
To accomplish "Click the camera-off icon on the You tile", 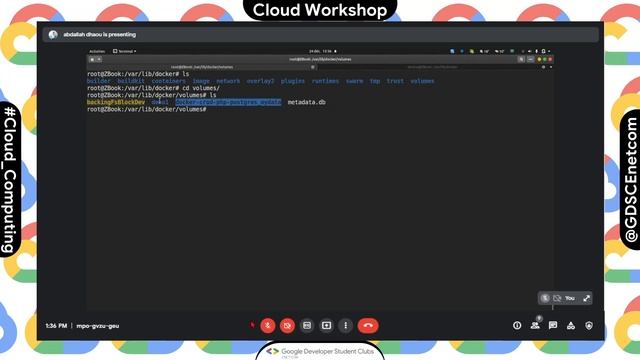I will pyautogui.click(x=557, y=298).
